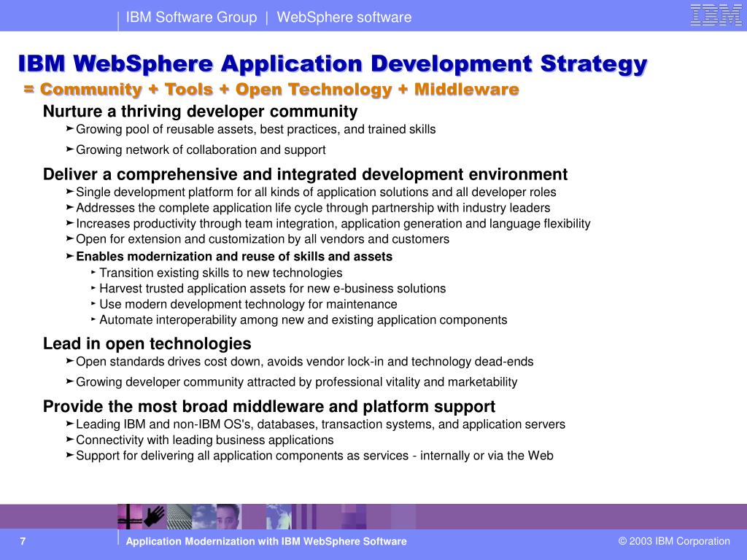Click the bullet "Support for delivering all application components as services"
This screenshot has height=560, width=747.
click(x=314, y=456)
